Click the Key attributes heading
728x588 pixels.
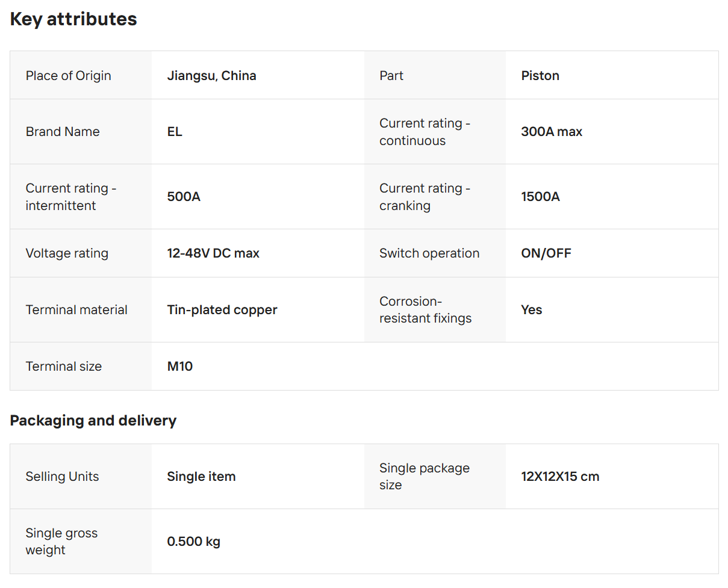73,19
